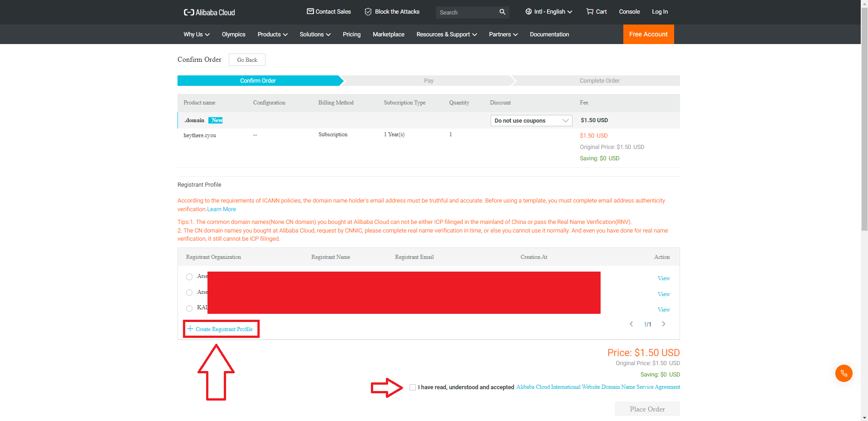Open the Olympics menu item

233,35
